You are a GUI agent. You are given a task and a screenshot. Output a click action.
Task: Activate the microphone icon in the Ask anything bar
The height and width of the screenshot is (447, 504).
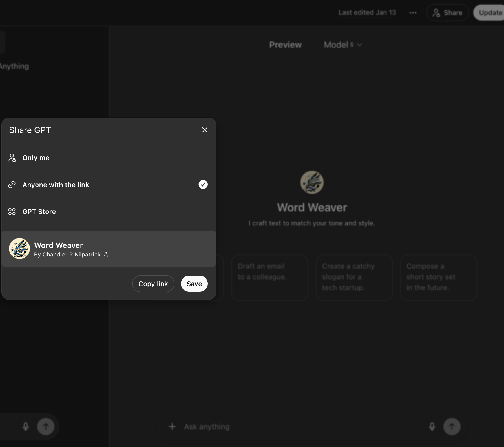pyautogui.click(x=432, y=426)
